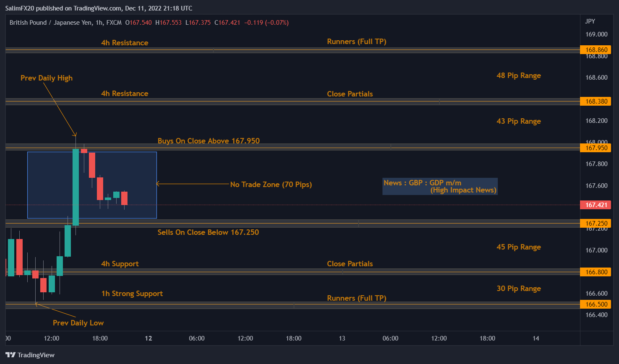Click the TradingView logo icon

[10, 355]
